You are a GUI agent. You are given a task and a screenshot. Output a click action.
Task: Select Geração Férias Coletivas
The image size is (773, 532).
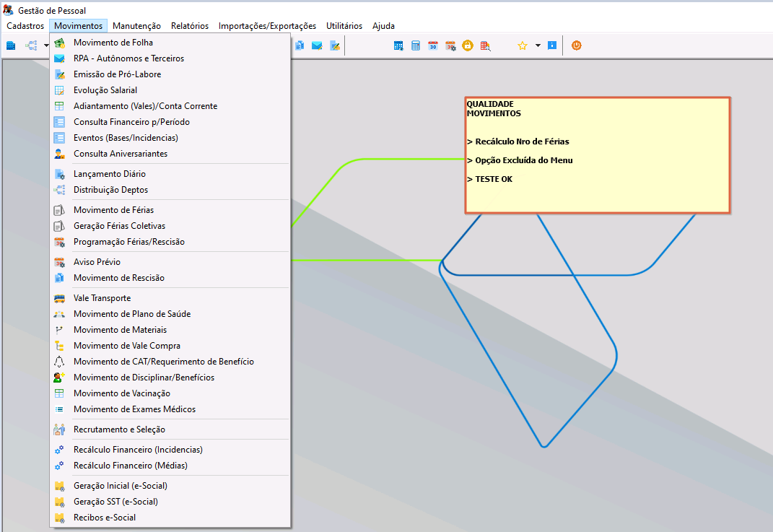170,226
